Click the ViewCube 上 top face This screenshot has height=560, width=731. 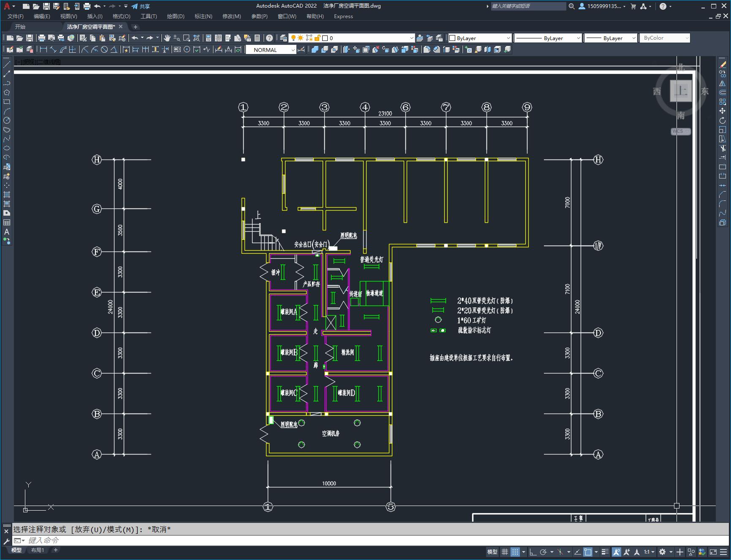coord(681,91)
